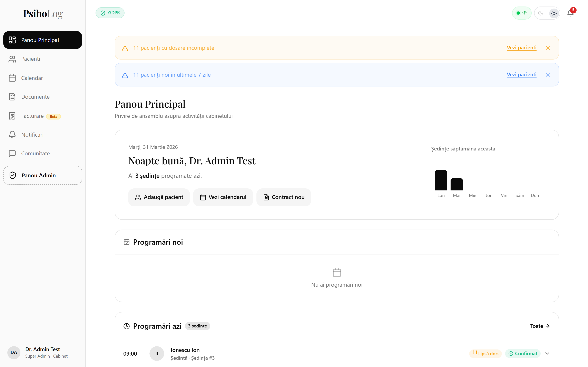Click Vezi pacienți on the incomplete dossiers alert

coord(521,48)
